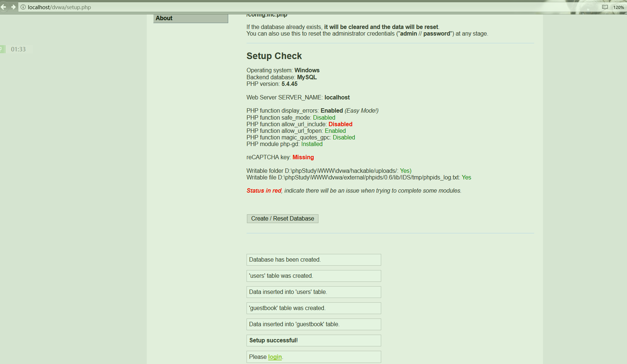Open site information icon beside localhost URL

point(23,7)
